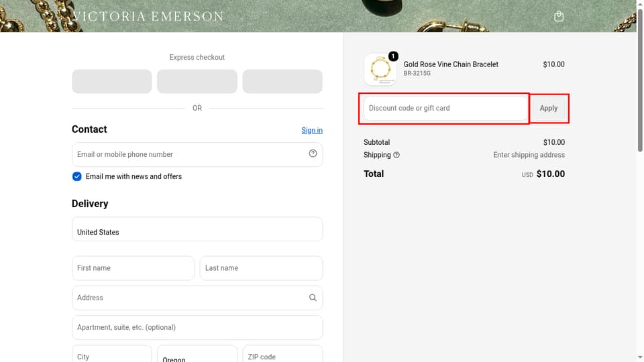Click the Subtotal label
644x362 pixels.
(376, 142)
